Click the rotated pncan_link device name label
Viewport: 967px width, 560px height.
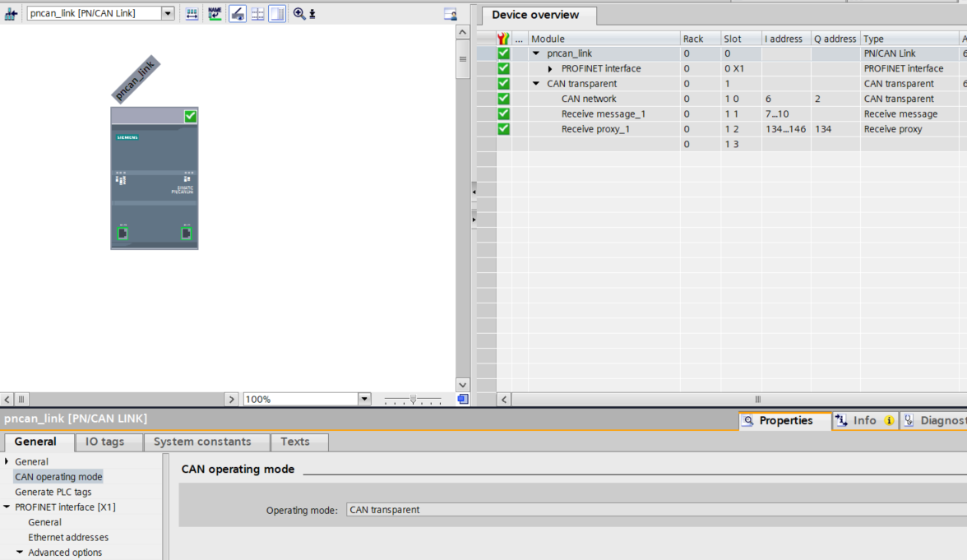click(x=136, y=79)
